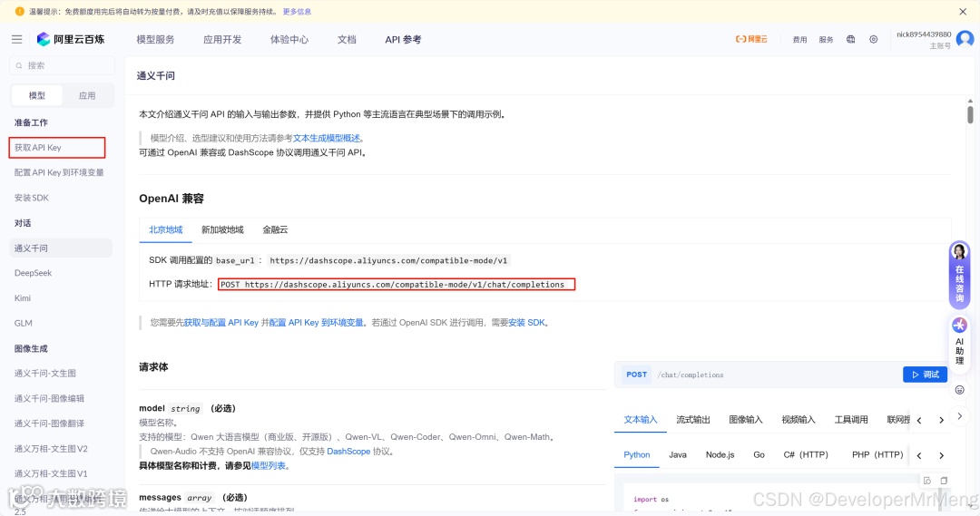Viewport: 980px width, 516px height.
Task: Close the warning banner
Action: pyautogui.click(x=963, y=11)
